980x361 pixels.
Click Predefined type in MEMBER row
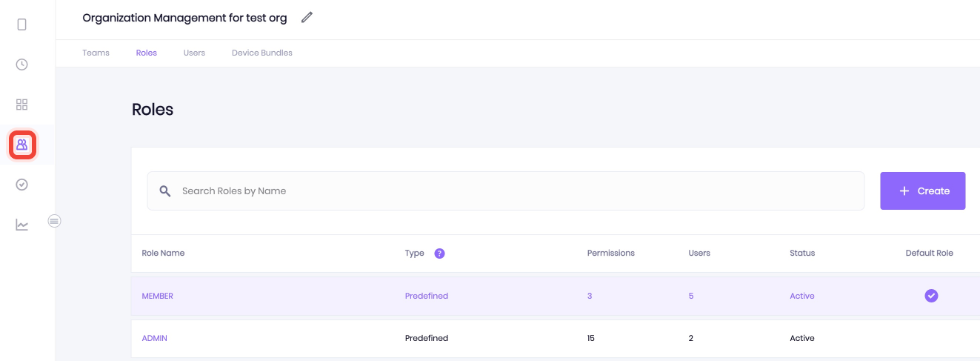[x=427, y=296]
